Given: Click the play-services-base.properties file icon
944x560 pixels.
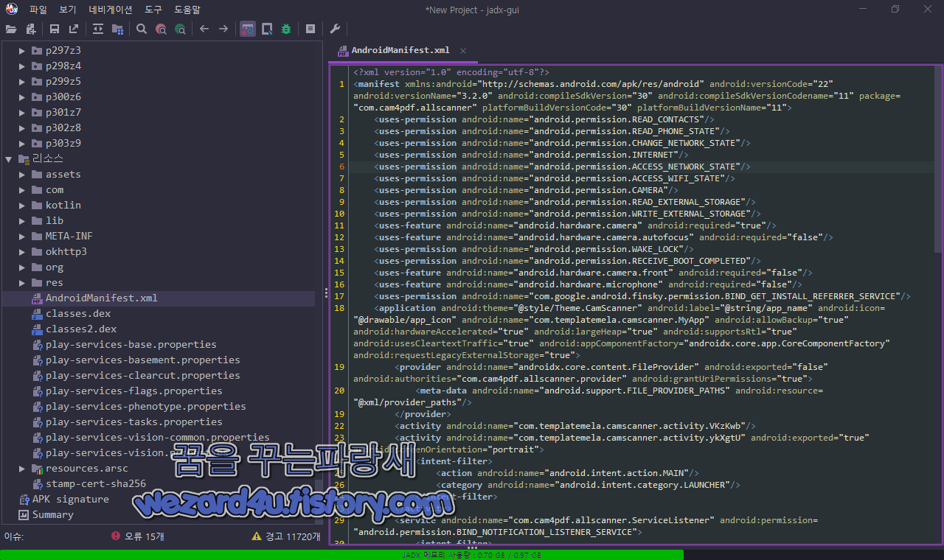Looking at the screenshot, I should (x=37, y=345).
